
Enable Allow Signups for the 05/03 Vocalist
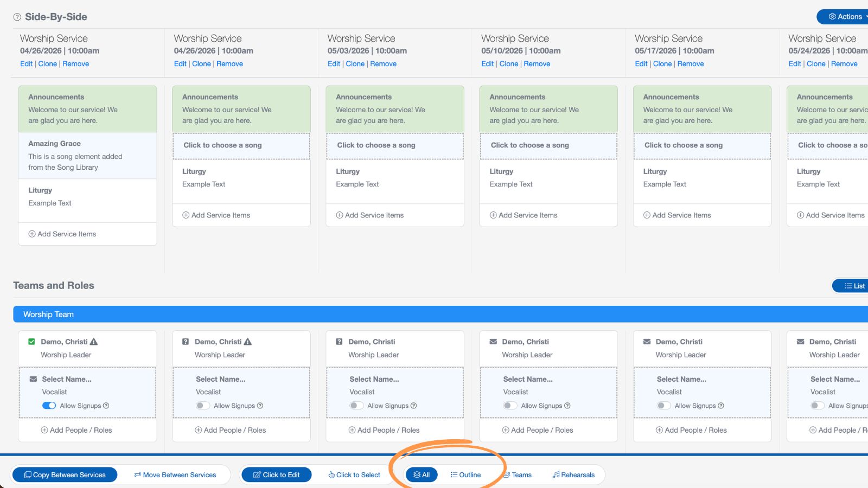coord(357,405)
